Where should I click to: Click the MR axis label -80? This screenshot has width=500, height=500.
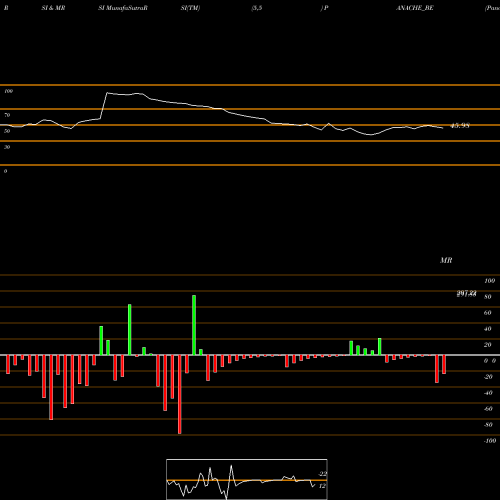point(488,425)
